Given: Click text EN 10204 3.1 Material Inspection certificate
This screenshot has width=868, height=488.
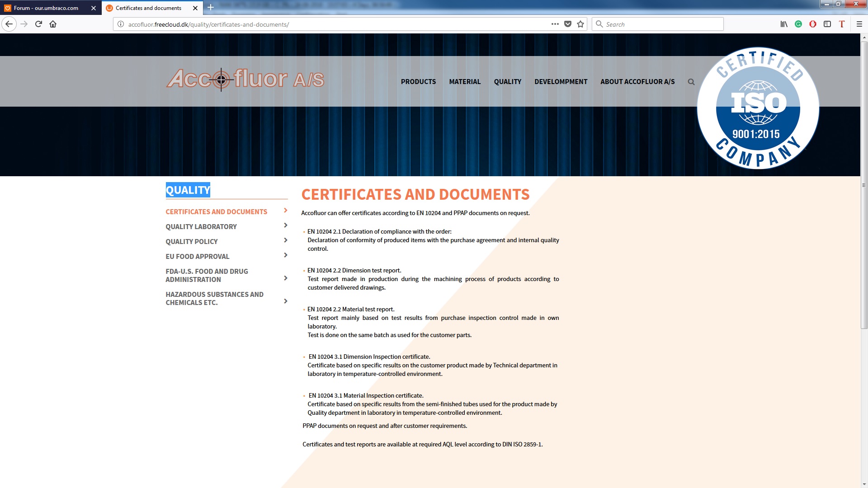Looking at the screenshot, I should pyautogui.click(x=366, y=395).
